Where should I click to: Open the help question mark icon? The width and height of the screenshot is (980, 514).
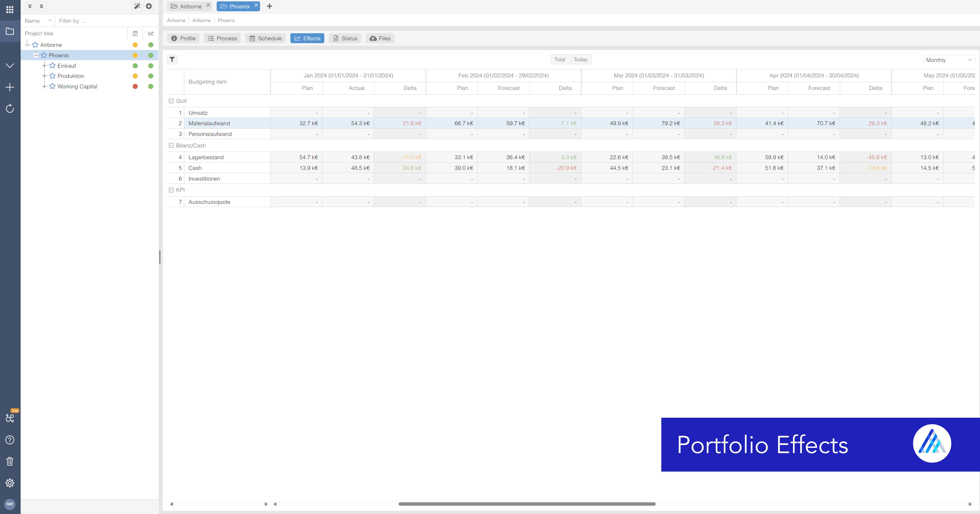[x=10, y=440]
